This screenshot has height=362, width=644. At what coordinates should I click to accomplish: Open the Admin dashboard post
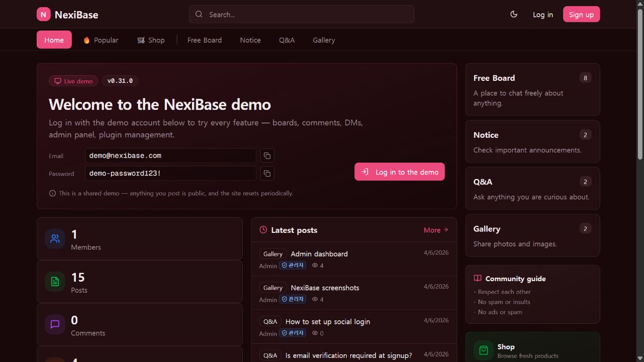pos(319,254)
